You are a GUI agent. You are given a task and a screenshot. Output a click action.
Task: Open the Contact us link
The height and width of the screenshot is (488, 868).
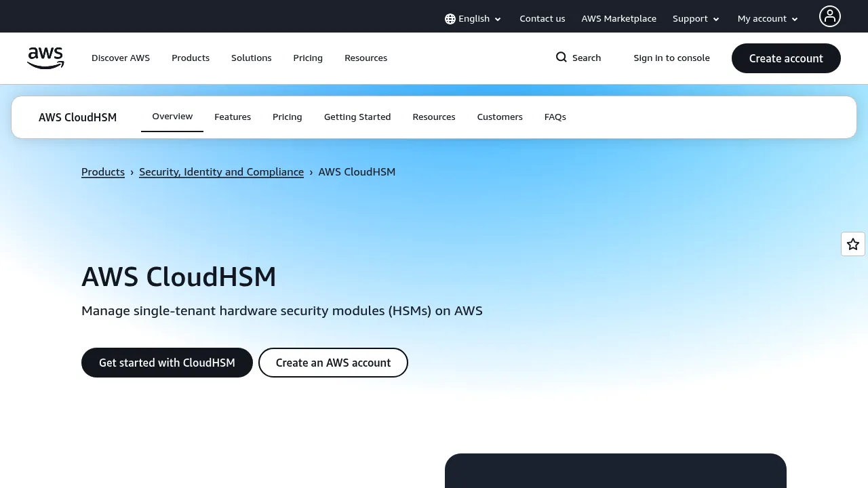click(x=542, y=19)
